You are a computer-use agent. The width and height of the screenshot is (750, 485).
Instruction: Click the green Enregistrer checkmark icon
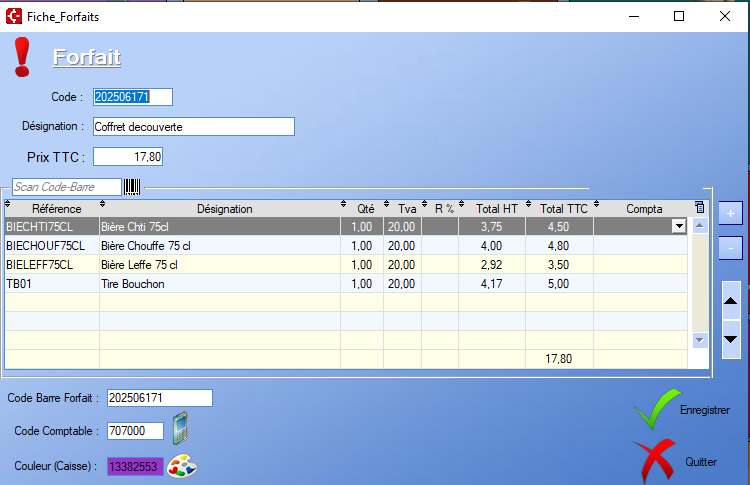click(x=655, y=410)
